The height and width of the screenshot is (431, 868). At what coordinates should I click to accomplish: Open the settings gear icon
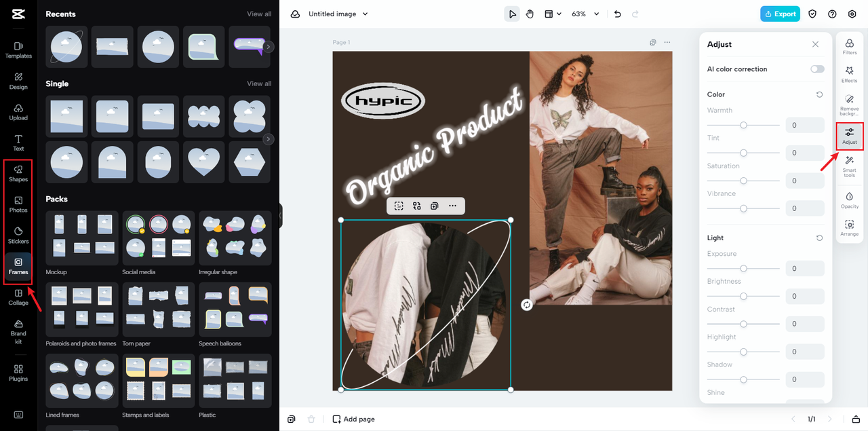(x=852, y=14)
